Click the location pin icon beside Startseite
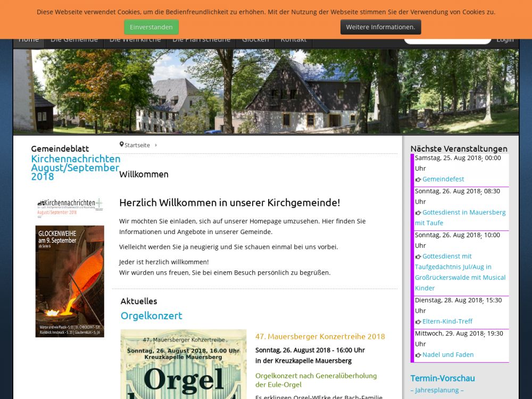 [121, 145]
